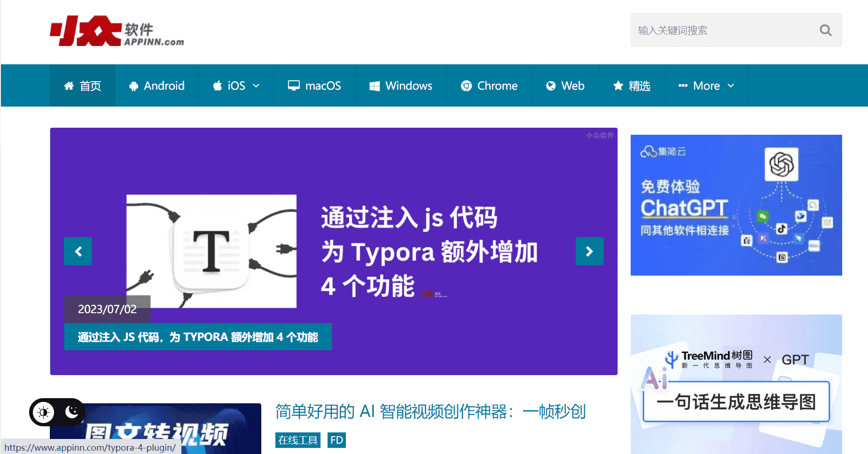Go to next slide in carousel
This screenshot has width=868, height=454.
pyautogui.click(x=590, y=252)
